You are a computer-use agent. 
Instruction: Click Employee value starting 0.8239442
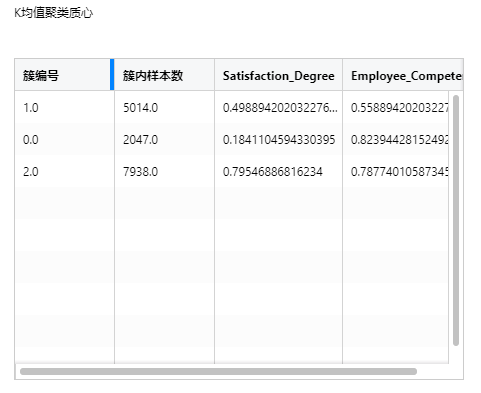click(x=396, y=139)
